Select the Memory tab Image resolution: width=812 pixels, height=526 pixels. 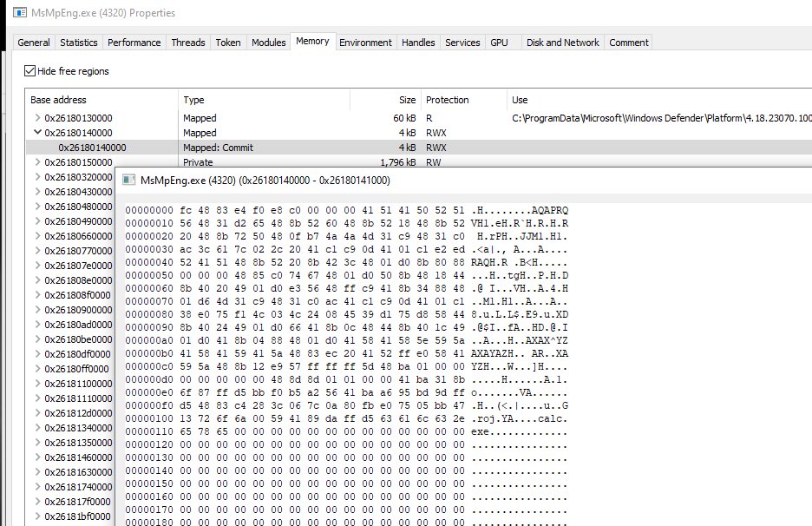tap(313, 41)
